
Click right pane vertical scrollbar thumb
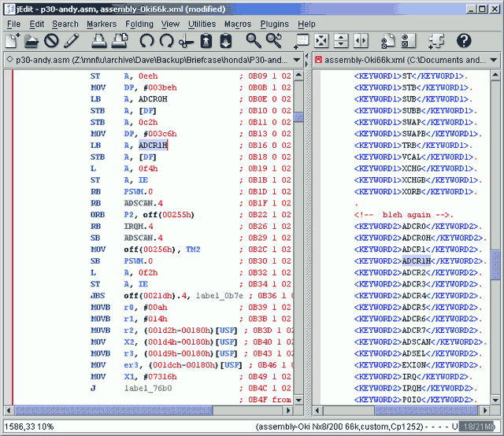pyautogui.click(x=495, y=264)
